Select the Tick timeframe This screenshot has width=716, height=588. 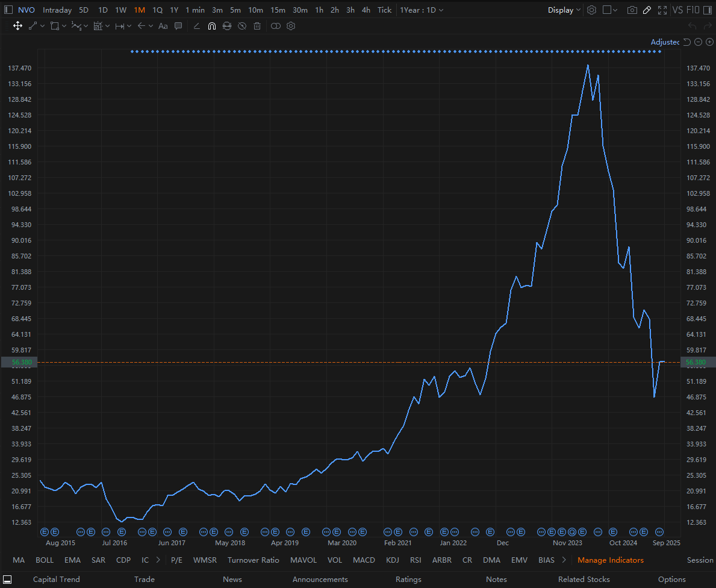(384, 10)
